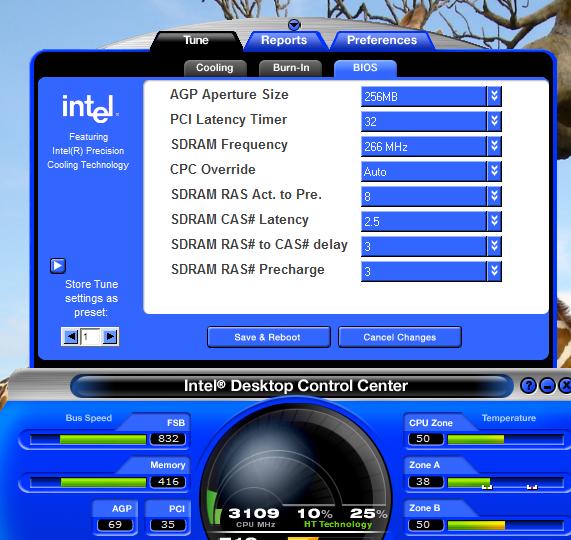571x540 pixels.
Task: Click the minimize dash icon on title bar
Action: pos(547,385)
